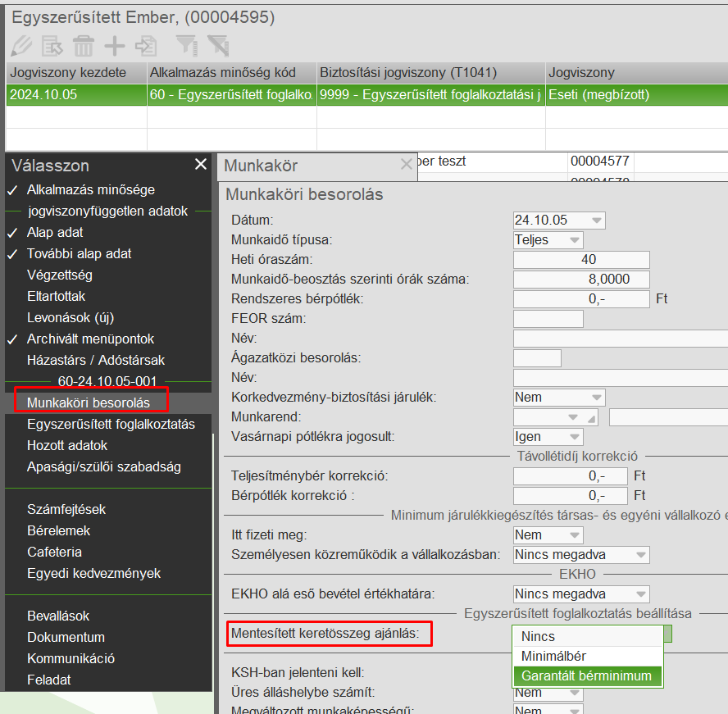Open Kommunikáció menu item
The image size is (728, 714).
click(x=71, y=659)
